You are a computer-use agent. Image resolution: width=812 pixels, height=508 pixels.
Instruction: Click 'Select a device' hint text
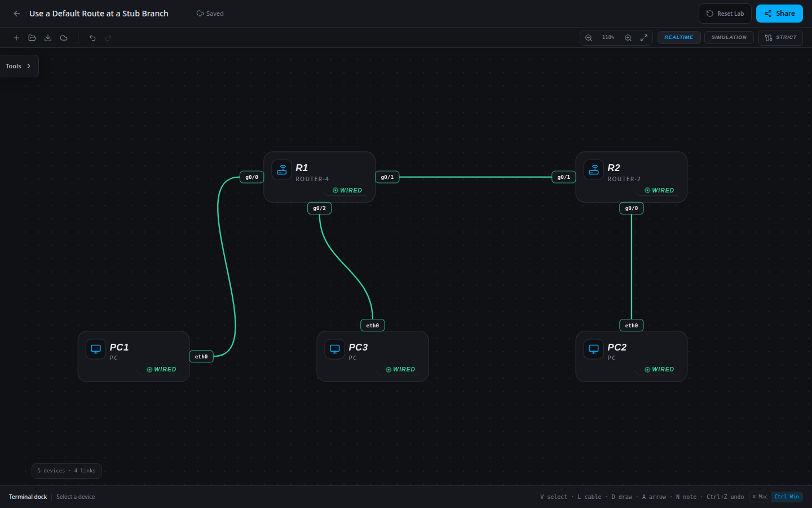pos(76,497)
